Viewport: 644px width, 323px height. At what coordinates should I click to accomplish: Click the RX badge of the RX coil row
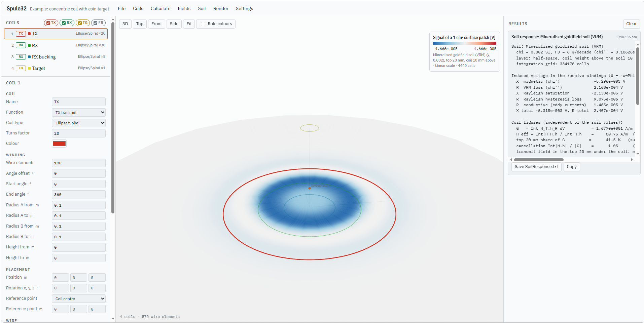(x=21, y=45)
